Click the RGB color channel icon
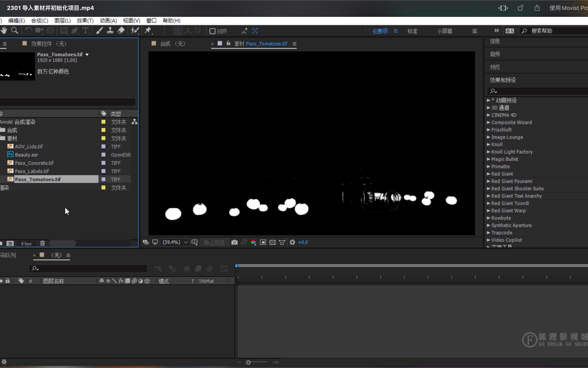The width and height of the screenshot is (588, 368). [253, 242]
